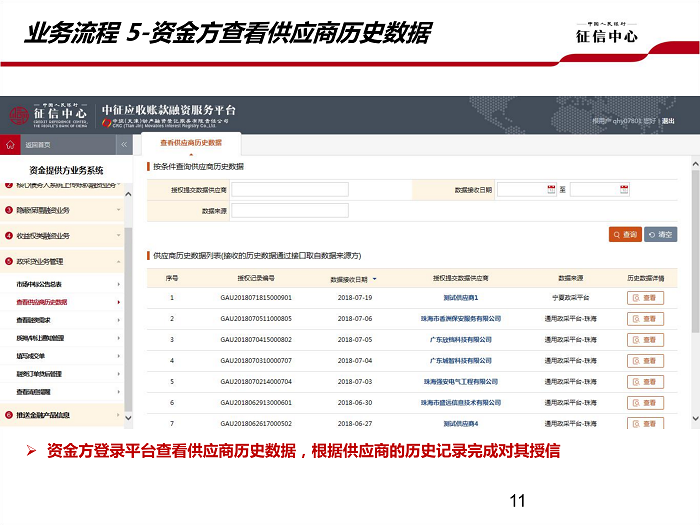Click the home icon beside 返回首页
Viewport: 700px width, 525px height.
[10, 145]
